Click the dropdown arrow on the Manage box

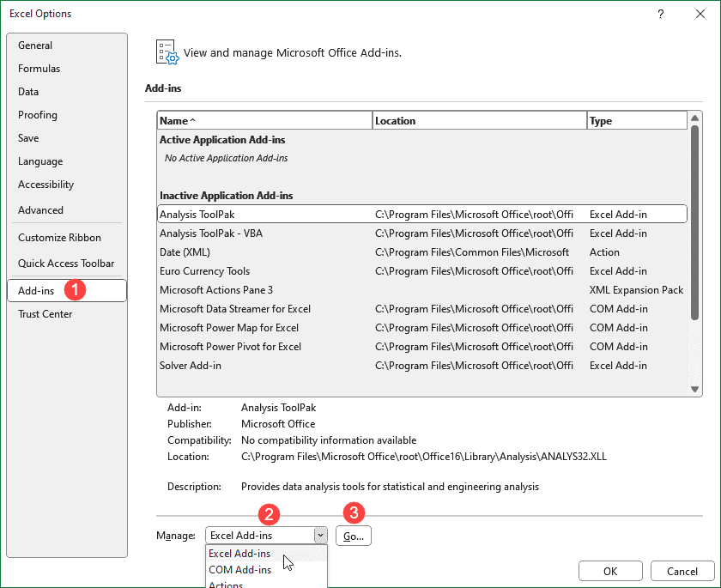pos(320,535)
